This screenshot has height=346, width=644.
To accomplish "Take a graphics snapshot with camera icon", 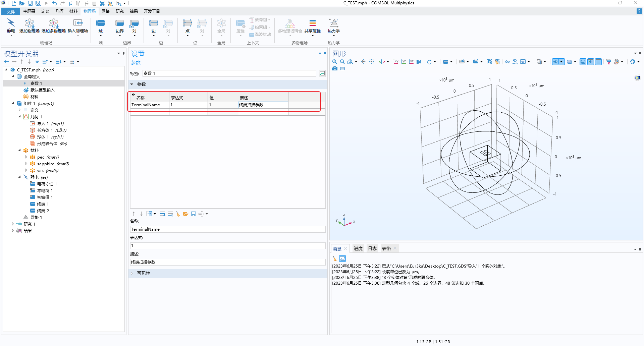I will point(334,69).
